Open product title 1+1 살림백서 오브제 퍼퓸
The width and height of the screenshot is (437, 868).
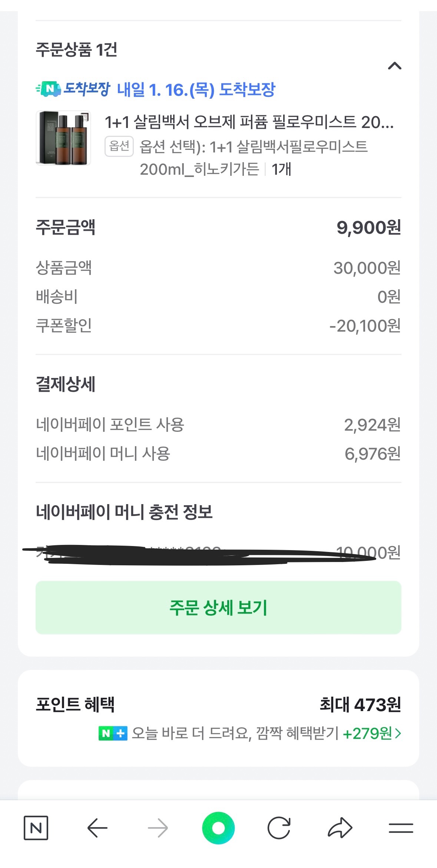click(249, 122)
